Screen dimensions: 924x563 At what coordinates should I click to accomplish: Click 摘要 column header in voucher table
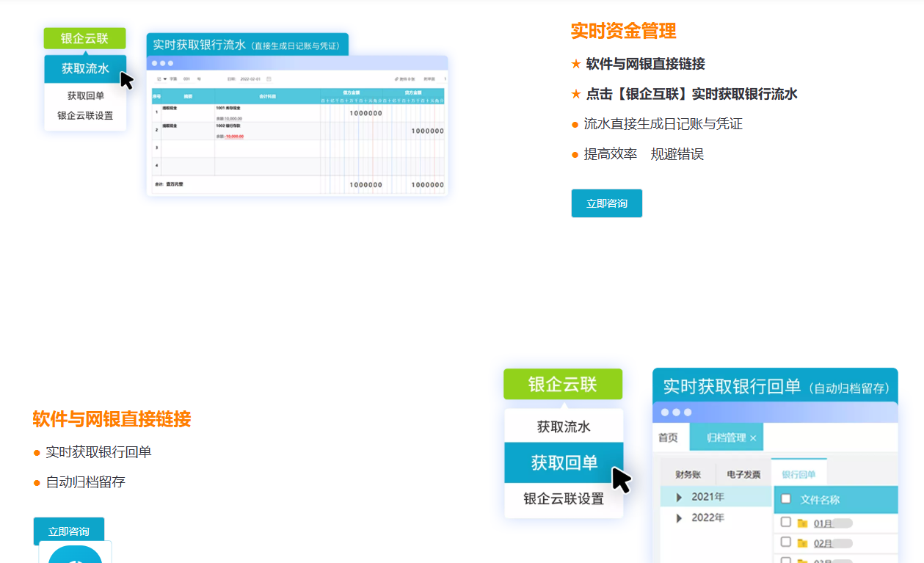188,96
